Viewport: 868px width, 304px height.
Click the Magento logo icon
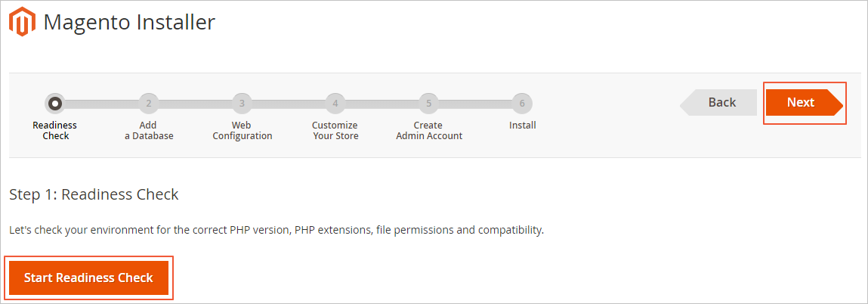[x=23, y=22]
